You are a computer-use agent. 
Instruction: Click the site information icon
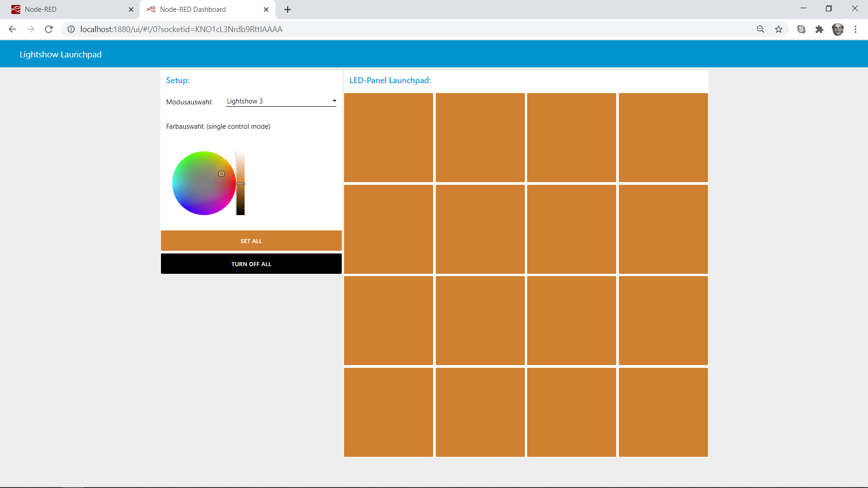[x=71, y=29]
